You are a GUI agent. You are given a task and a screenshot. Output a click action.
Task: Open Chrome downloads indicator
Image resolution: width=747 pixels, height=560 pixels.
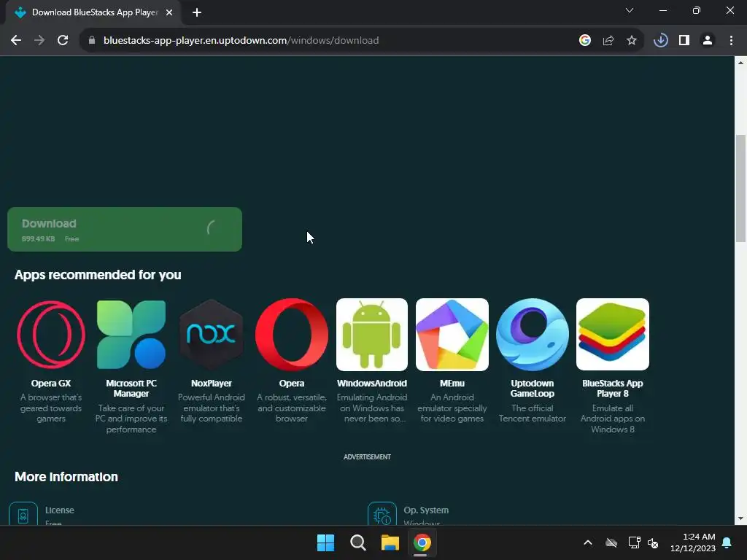[660, 41]
